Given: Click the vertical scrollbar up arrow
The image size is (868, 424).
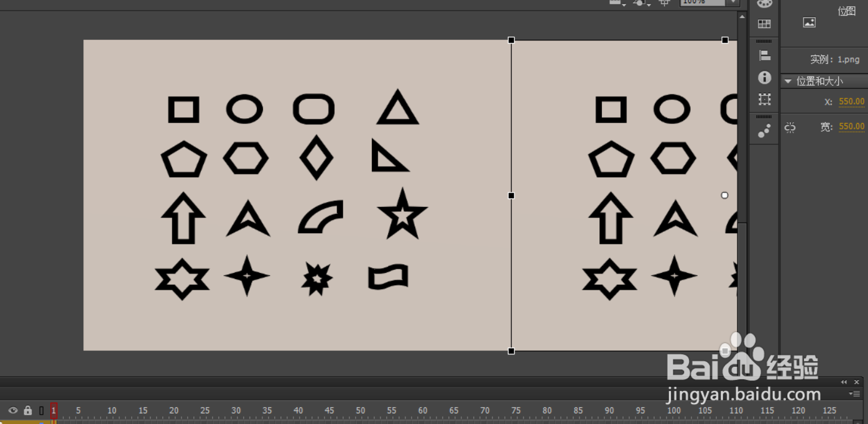Looking at the screenshot, I should tap(742, 17).
